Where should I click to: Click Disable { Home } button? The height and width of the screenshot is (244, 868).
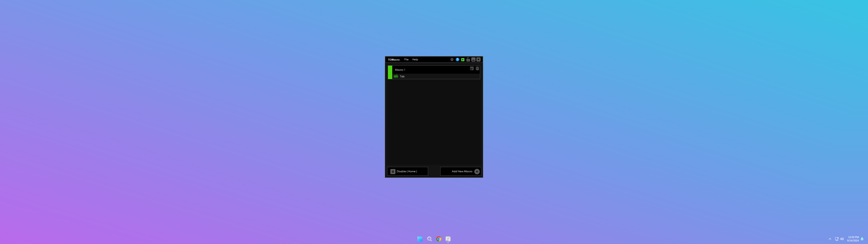407,171
